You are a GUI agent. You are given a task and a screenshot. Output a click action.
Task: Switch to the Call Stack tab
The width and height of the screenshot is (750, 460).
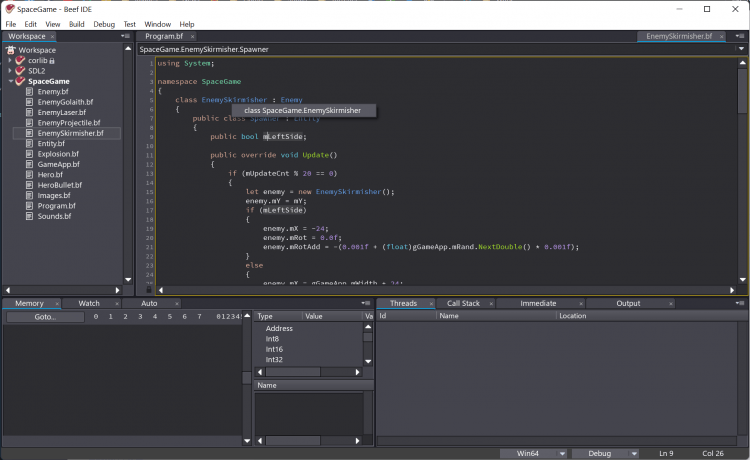462,303
